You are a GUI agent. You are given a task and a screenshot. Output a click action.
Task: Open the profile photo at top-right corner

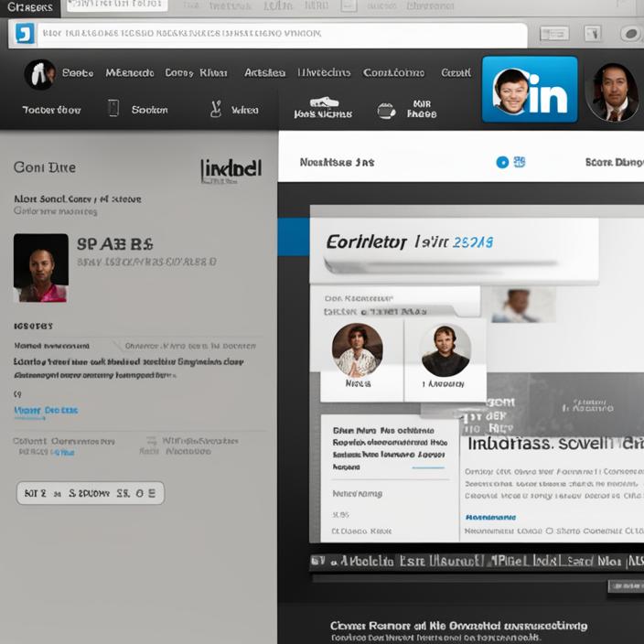612,91
